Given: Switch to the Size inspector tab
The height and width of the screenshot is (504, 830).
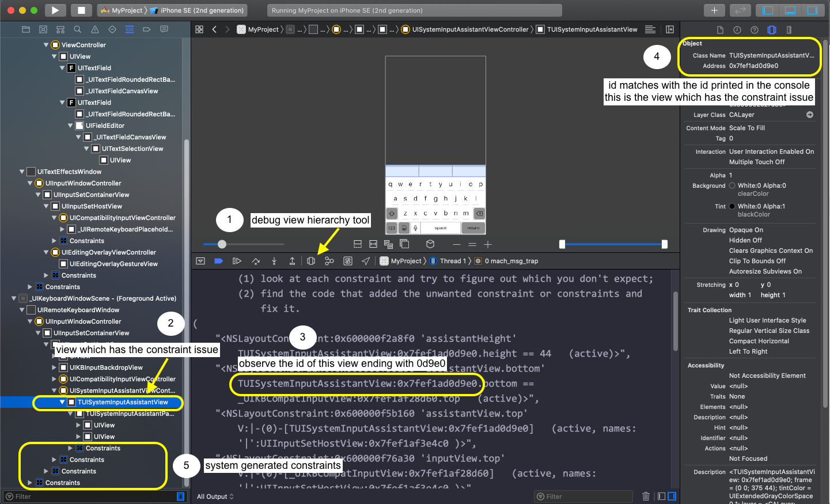Looking at the screenshot, I should tap(789, 30).
